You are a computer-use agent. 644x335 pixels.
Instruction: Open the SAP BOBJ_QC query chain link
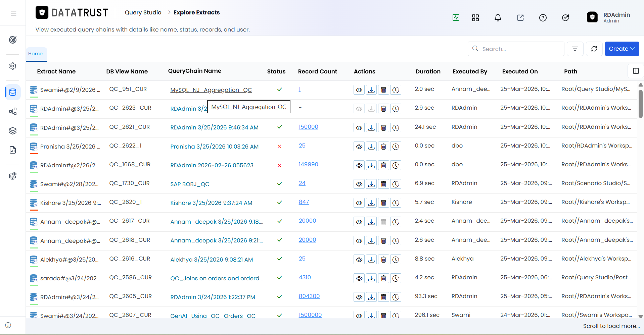coord(190,184)
